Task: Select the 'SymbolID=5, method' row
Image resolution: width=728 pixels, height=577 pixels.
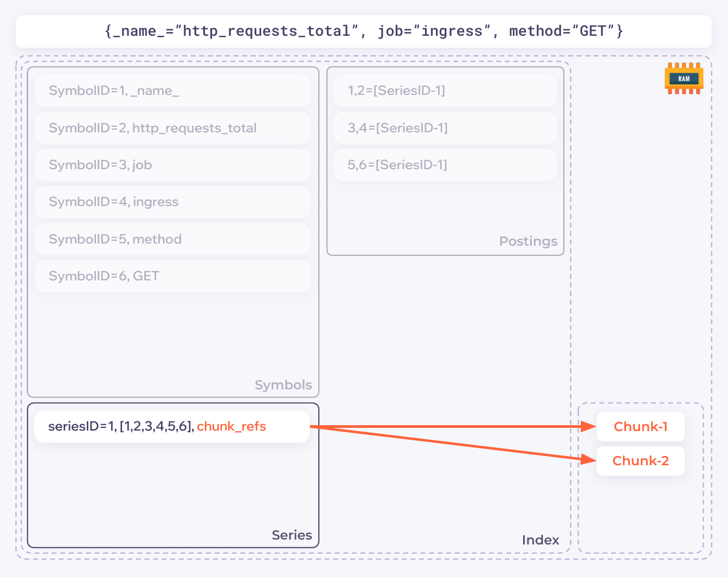Action: 172,239
